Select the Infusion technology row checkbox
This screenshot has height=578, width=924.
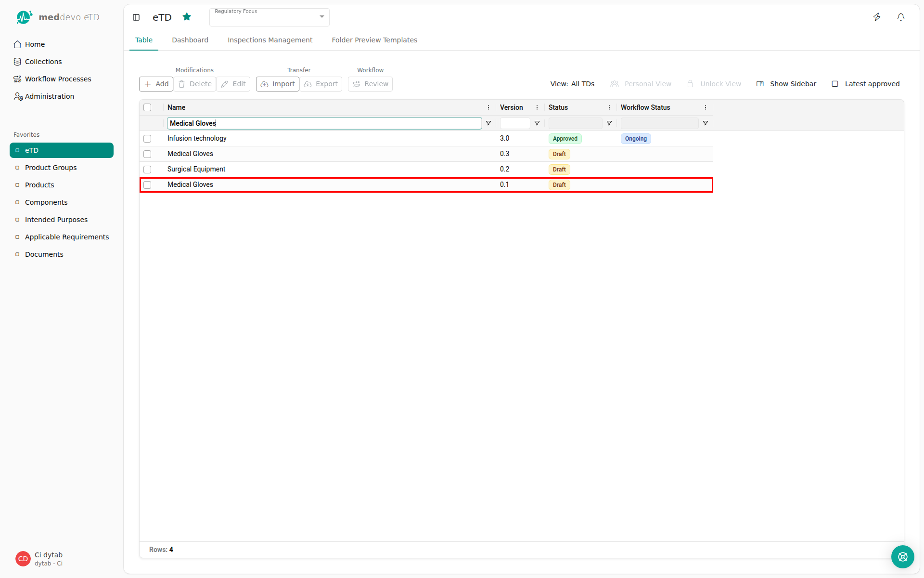(147, 139)
